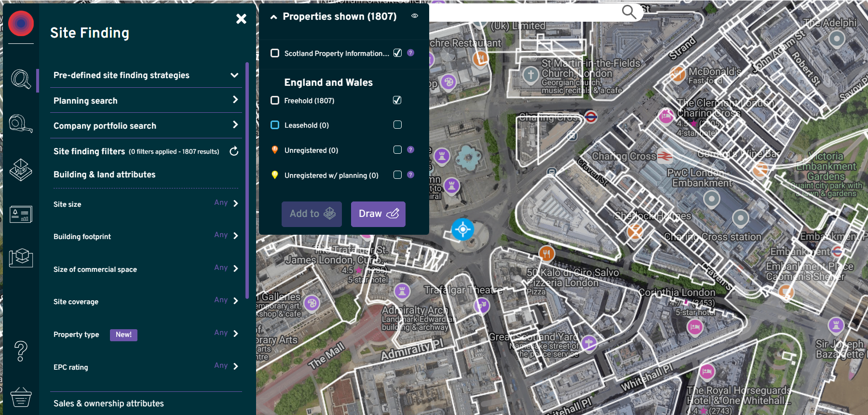This screenshot has width=868, height=415.
Task: Open Company portfolio search section
Action: coord(146,125)
